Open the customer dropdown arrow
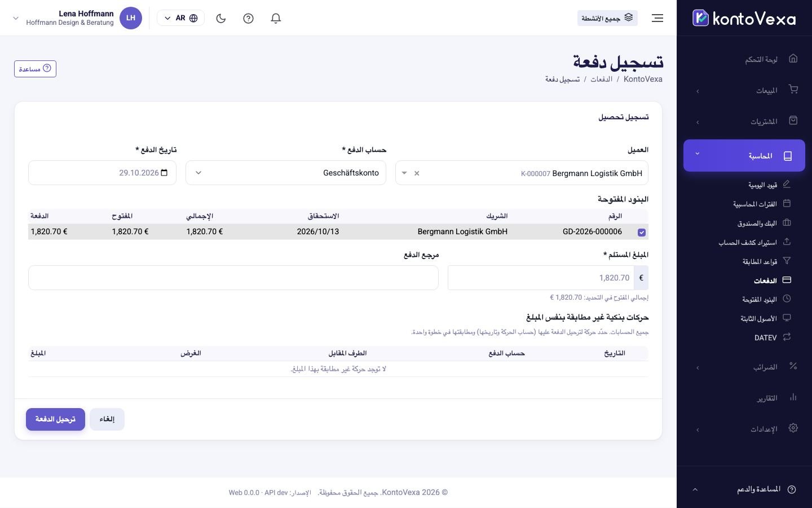The width and height of the screenshot is (812, 508). [404, 173]
